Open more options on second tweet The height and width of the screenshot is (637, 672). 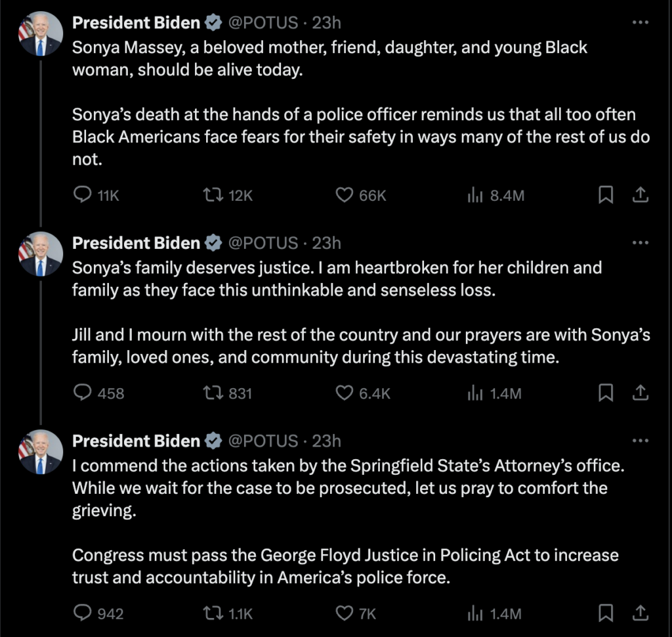point(640,243)
